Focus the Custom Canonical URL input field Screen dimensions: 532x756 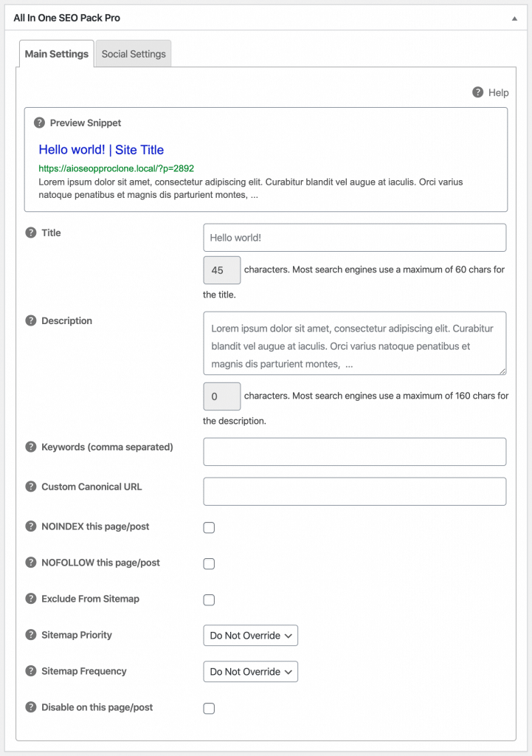[x=355, y=491]
